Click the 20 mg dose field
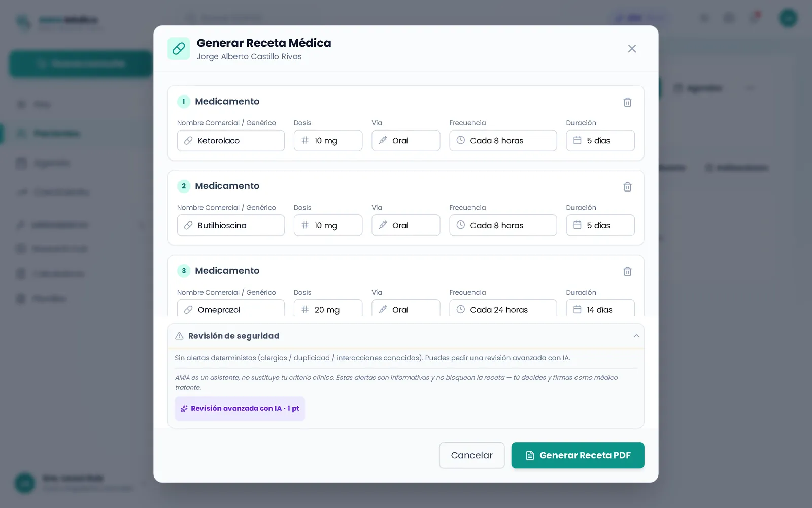812x508 pixels. pos(328,309)
